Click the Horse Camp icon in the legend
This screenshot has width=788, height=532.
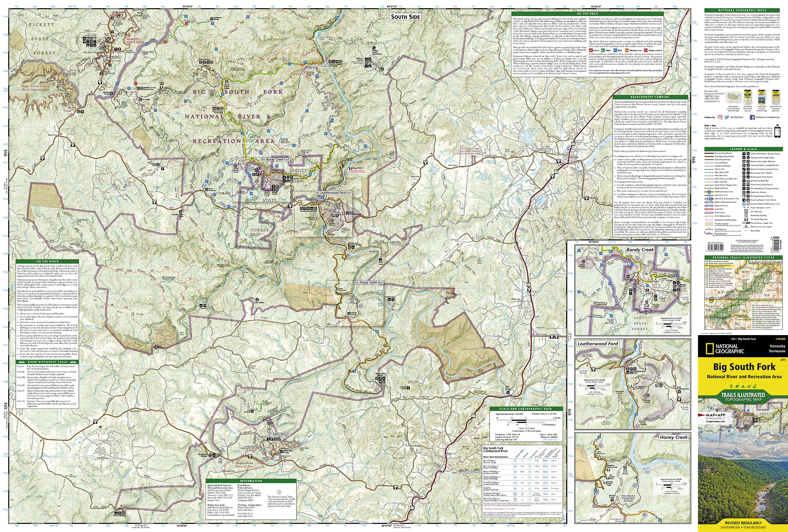(x=744, y=185)
